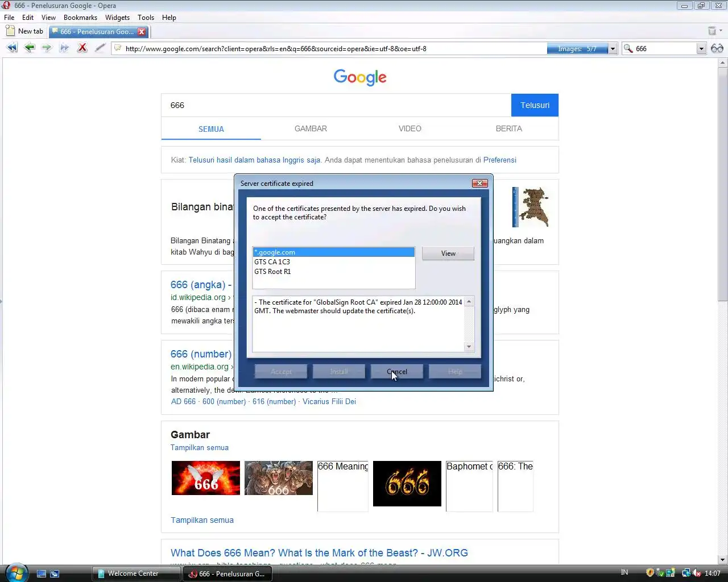Image resolution: width=728 pixels, height=582 pixels.
Task: Click the Google logo
Action: 360,77
